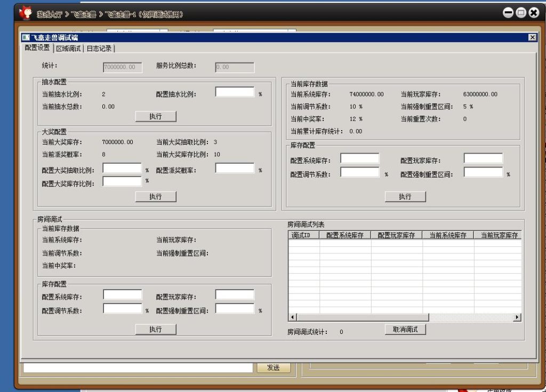This screenshot has height=392, width=546.
Task: Close the 飞禽走兽调试端 debug dialog
Action: click(x=532, y=37)
